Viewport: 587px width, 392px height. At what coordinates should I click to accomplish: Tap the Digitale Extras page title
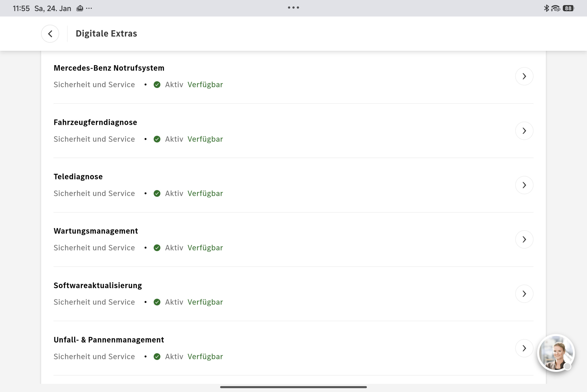point(106,33)
